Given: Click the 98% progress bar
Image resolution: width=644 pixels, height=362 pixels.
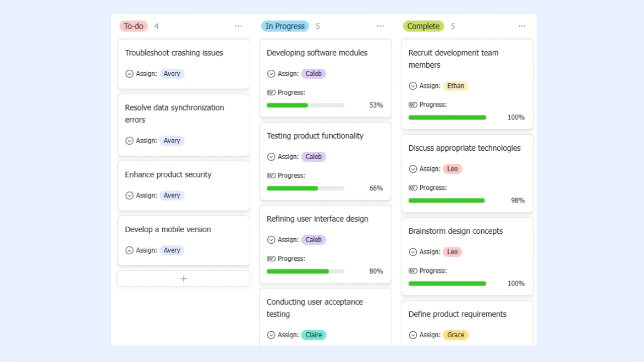Looking at the screenshot, I should pos(447,200).
